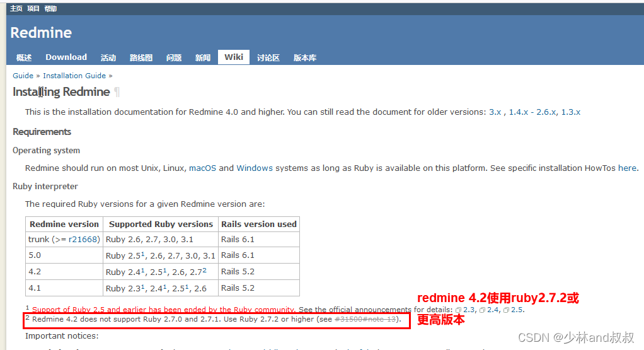Switch to the 路线图 tab
Screen dimensions: 644x350
coord(141,57)
